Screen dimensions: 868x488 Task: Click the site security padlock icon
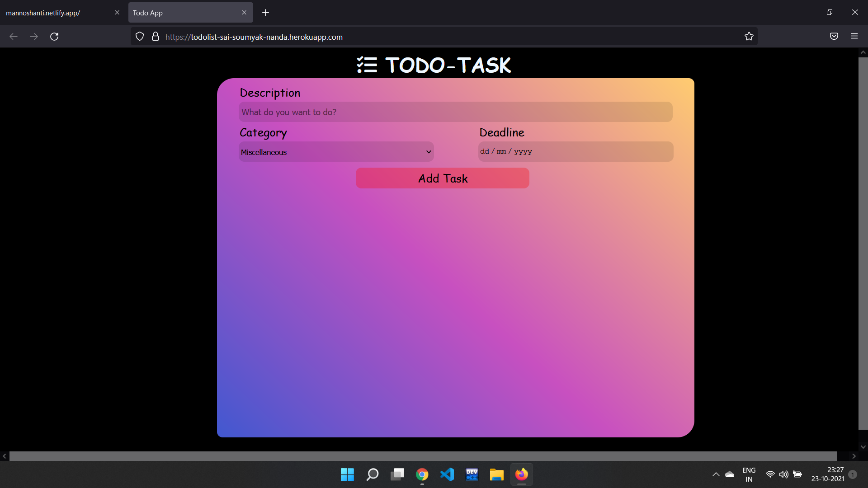coord(156,37)
